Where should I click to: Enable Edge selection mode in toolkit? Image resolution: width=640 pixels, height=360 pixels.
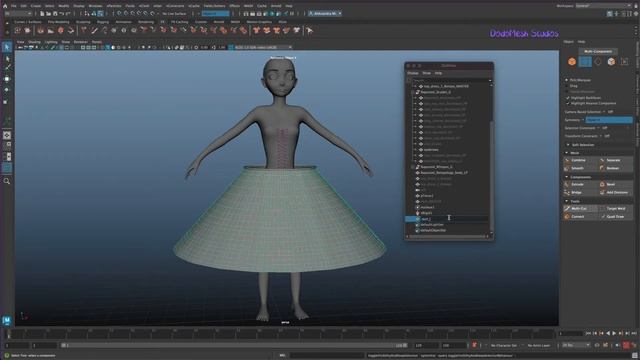pyautogui.click(x=598, y=62)
